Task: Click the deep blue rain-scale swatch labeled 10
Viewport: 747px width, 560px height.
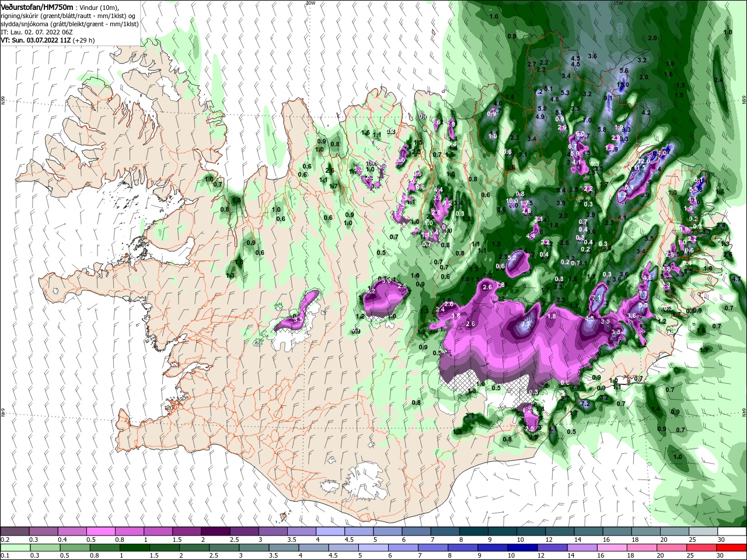Action: 522,548
